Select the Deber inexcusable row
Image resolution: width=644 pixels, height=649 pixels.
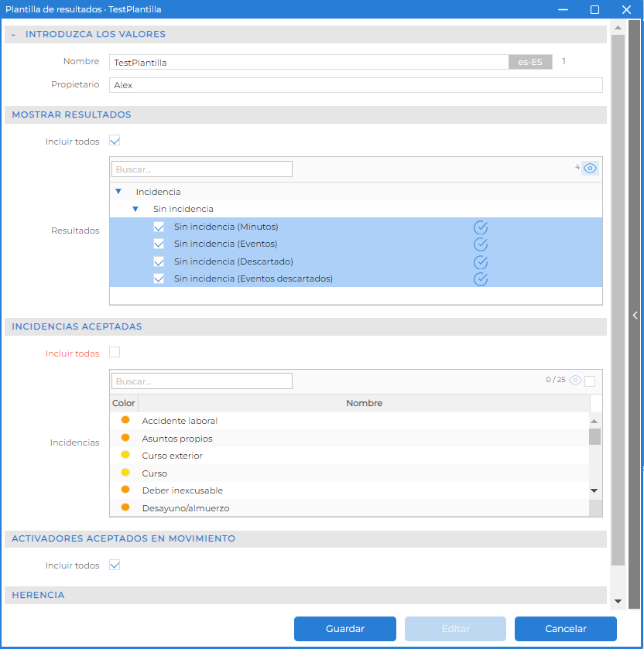tap(350, 490)
